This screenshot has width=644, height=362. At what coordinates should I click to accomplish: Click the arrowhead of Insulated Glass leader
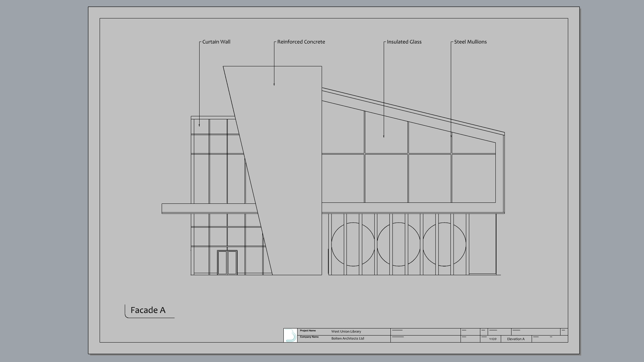pyautogui.click(x=384, y=136)
